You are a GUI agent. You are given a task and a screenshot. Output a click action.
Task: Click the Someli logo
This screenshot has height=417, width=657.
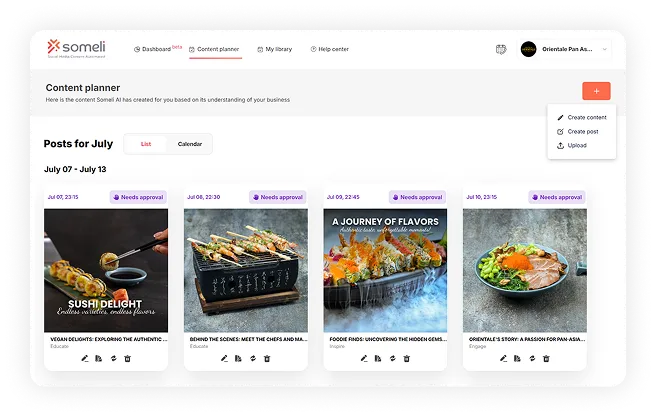click(76, 49)
